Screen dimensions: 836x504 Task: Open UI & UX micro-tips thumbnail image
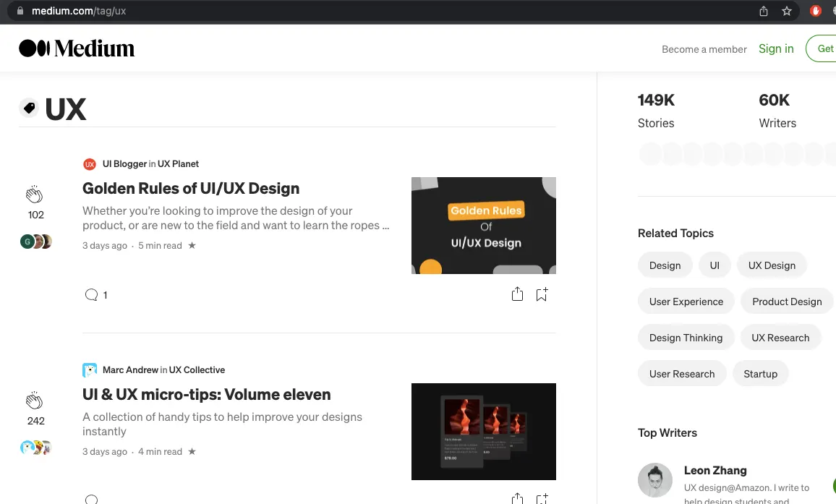[x=483, y=432]
